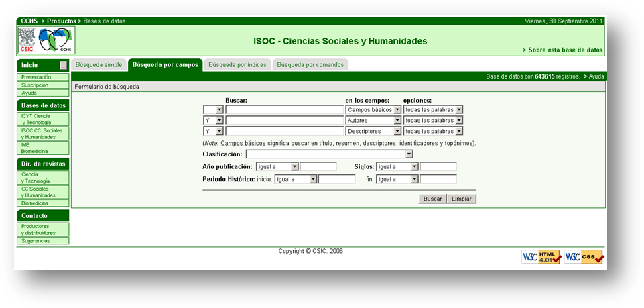Click the Limpiar button
Viewport: 644px width, 308px height.
tap(462, 199)
